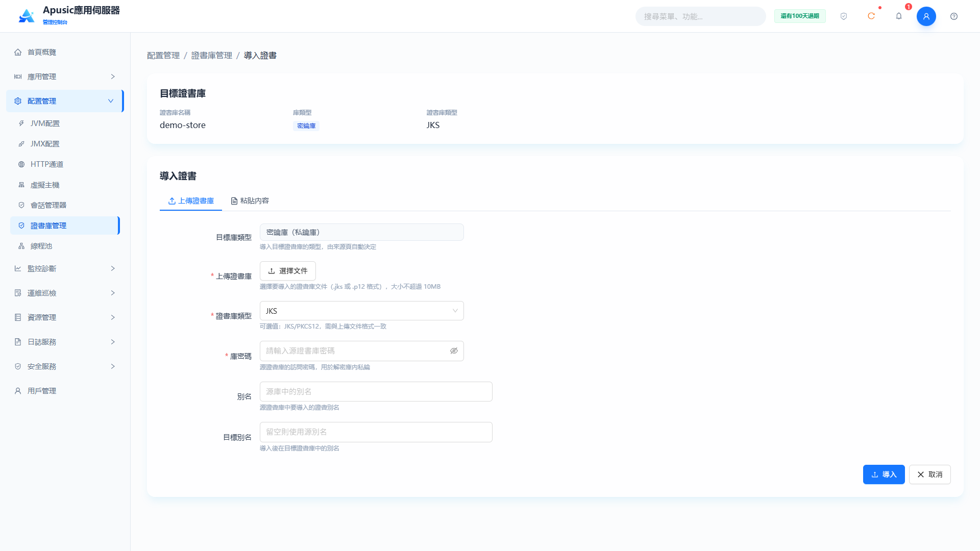Expand 日誌服務 menu
The width and height of the screenshot is (980, 551).
(x=65, y=342)
